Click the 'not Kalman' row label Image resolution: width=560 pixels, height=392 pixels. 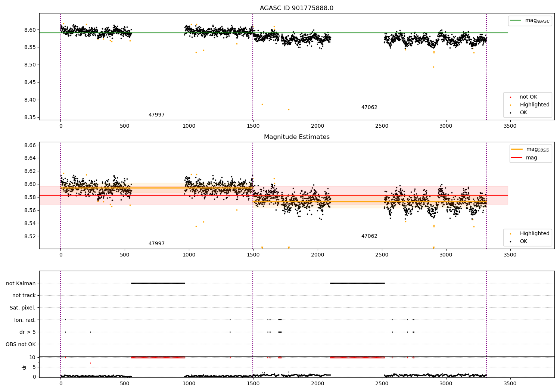click(x=21, y=283)
